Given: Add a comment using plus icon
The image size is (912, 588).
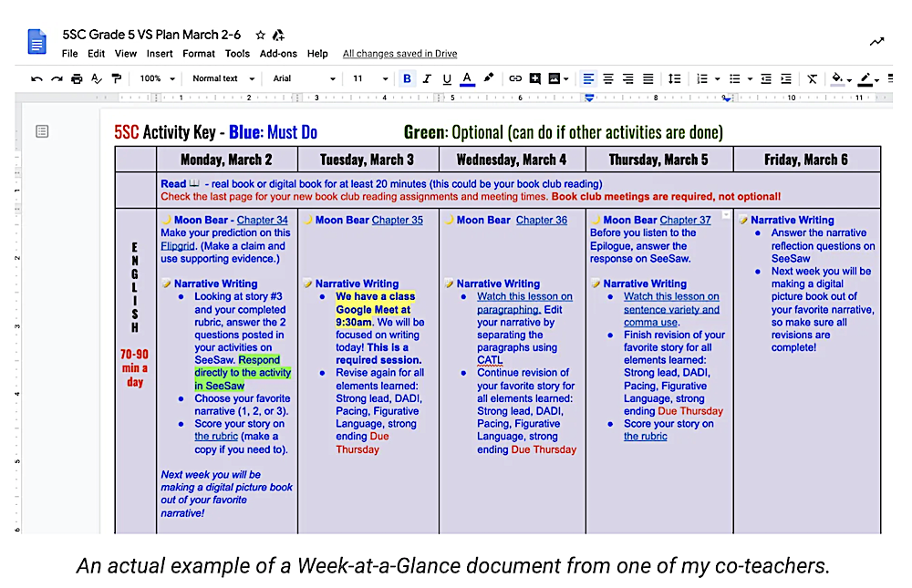Looking at the screenshot, I should coord(535,78).
